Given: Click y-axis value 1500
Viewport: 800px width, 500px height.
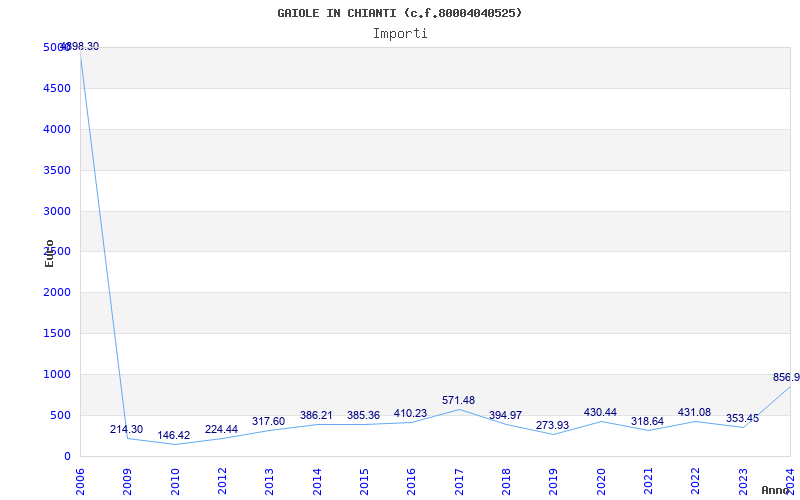Looking at the screenshot, I should click(x=57, y=334).
